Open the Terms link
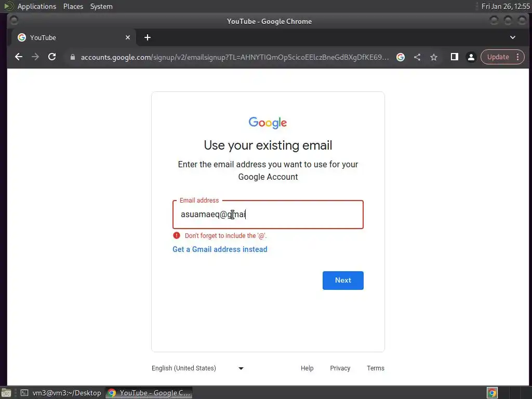Image resolution: width=532 pixels, height=399 pixels. 376,368
